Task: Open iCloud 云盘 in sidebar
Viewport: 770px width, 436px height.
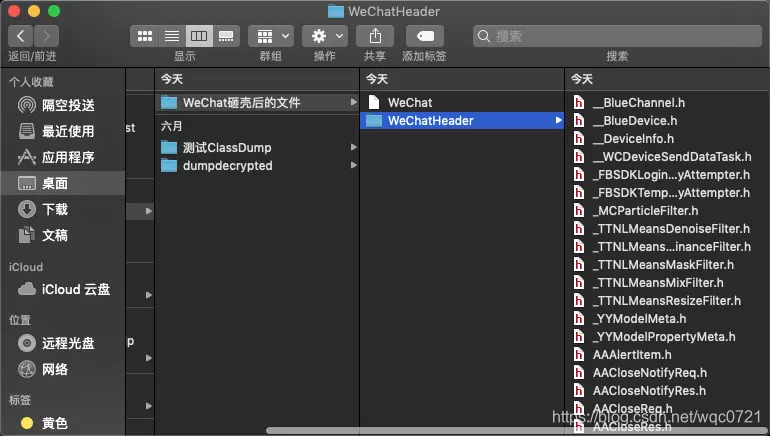Action: (x=63, y=289)
